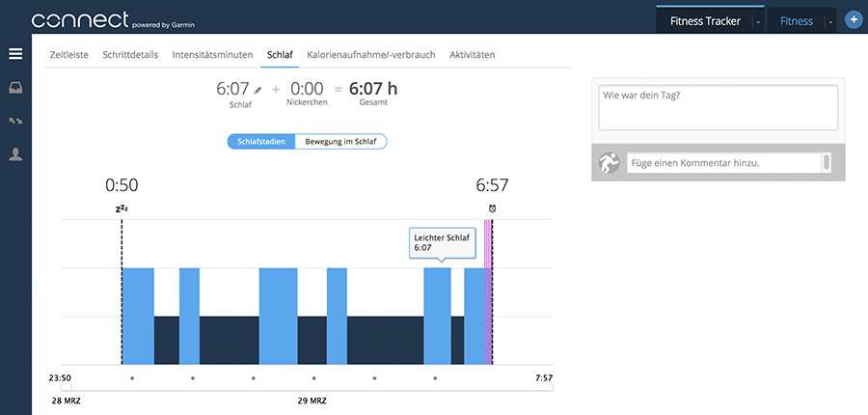Select the Schlafstadien view toggle
Viewport: 868px width, 415px height.
coord(261,142)
